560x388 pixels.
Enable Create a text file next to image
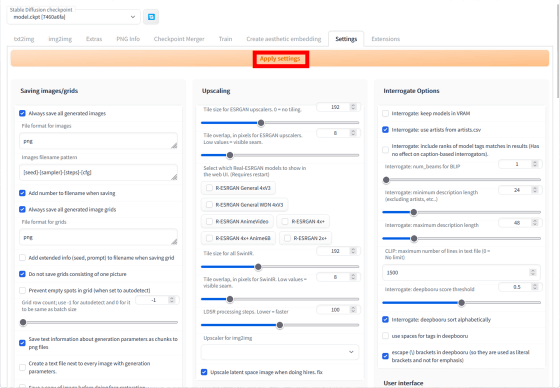tap(22, 367)
